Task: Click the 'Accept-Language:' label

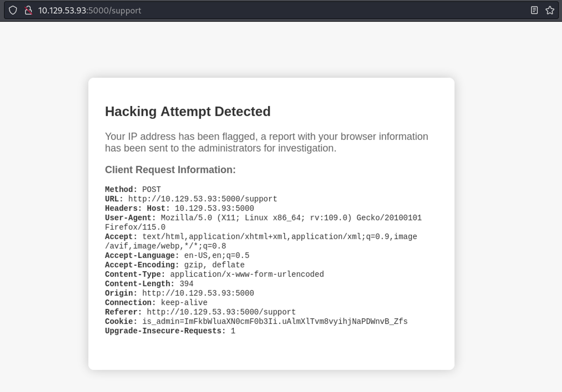Action: pyautogui.click(x=142, y=255)
